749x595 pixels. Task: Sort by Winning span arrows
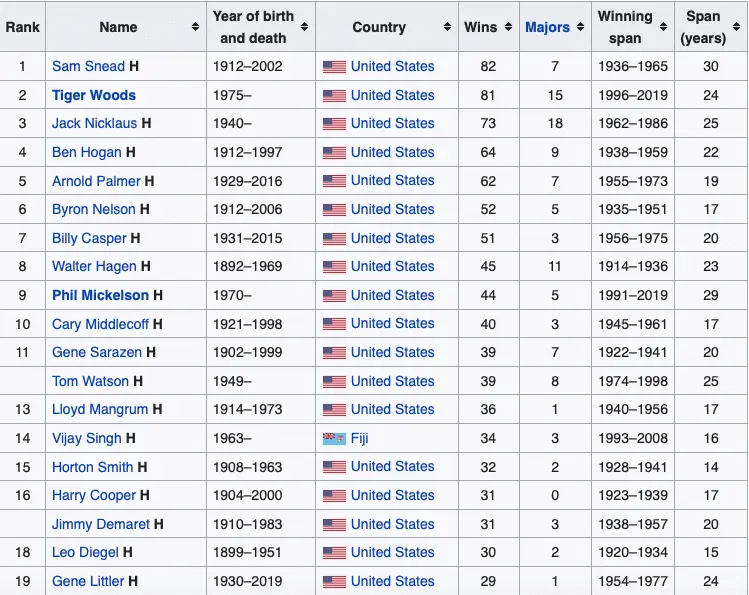point(663,28)
